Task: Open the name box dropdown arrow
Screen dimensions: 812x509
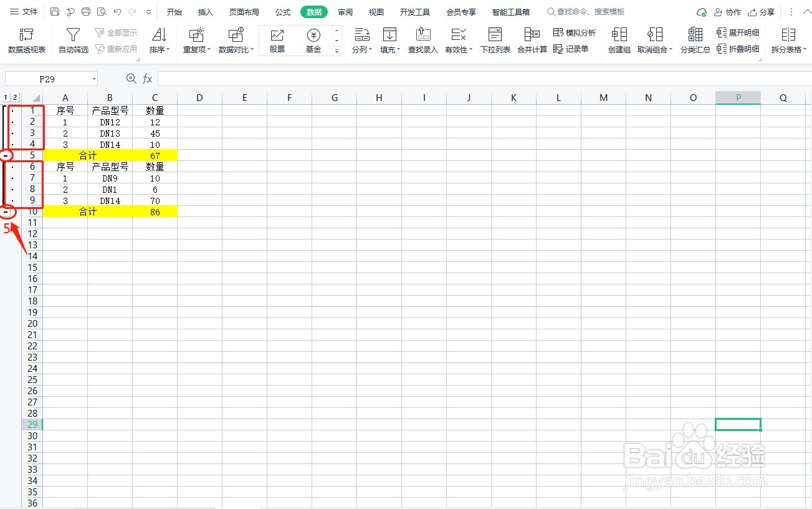Action: click(94, 79)
